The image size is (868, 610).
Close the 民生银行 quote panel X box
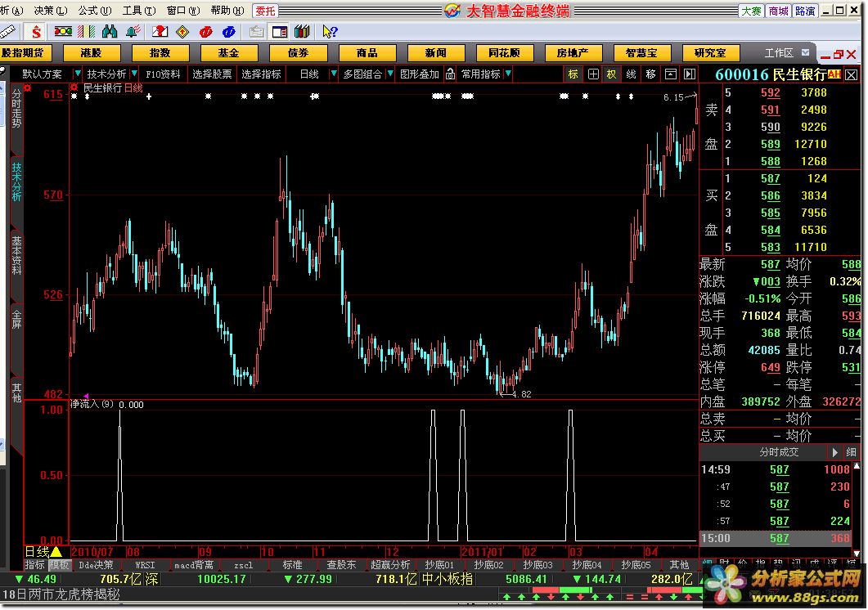coord(852,74)
